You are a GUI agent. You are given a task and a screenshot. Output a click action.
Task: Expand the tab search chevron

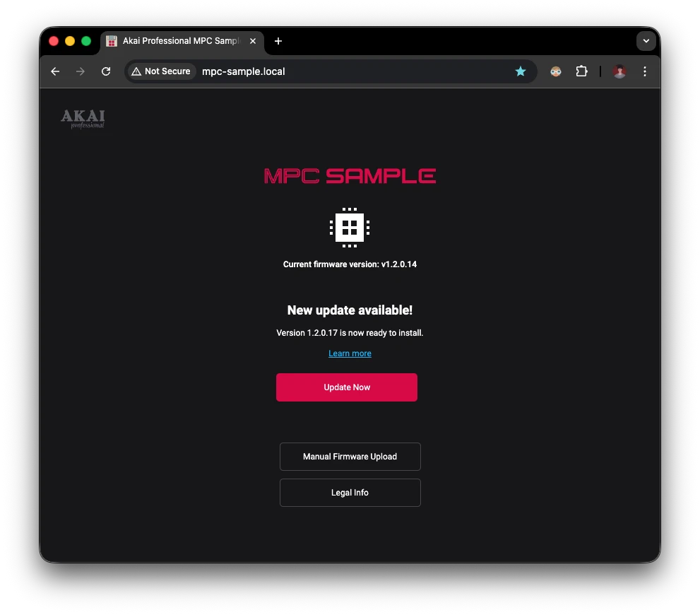point(646,41)
